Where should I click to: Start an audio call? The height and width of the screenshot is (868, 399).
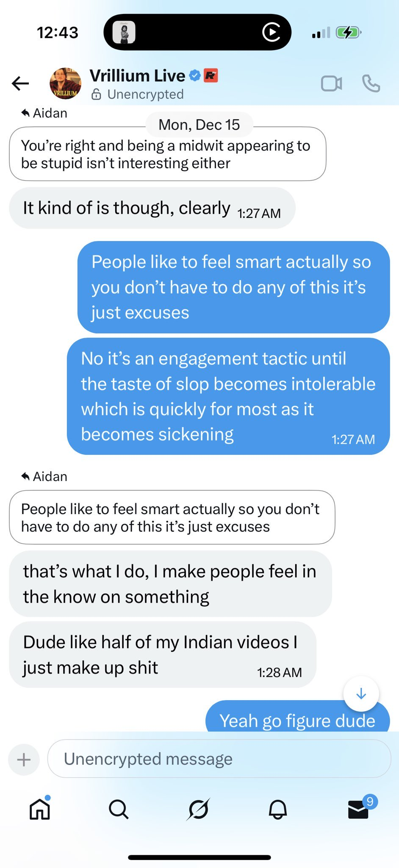[371, 83]
